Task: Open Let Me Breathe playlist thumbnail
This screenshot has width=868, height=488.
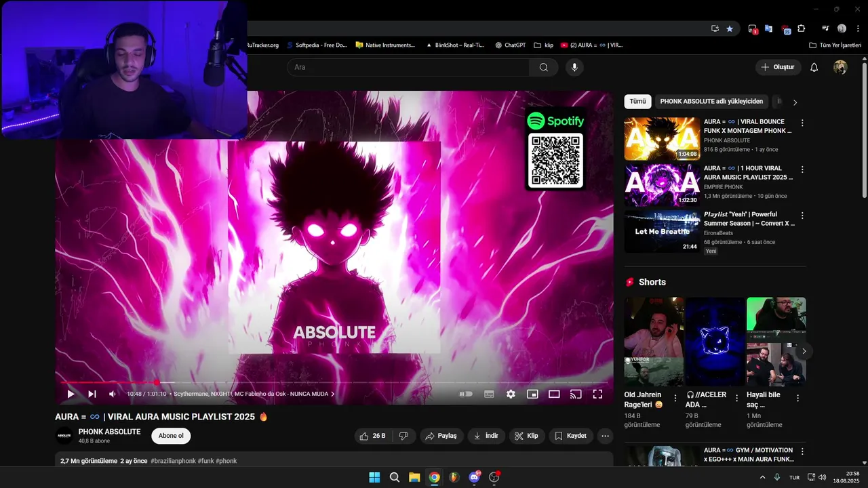Action: click(x=662, y=231)
